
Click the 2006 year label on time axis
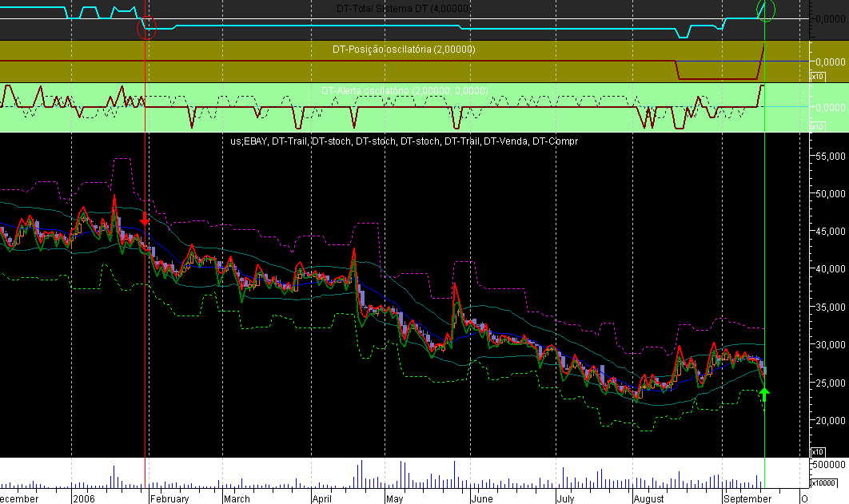click(83, 498)
